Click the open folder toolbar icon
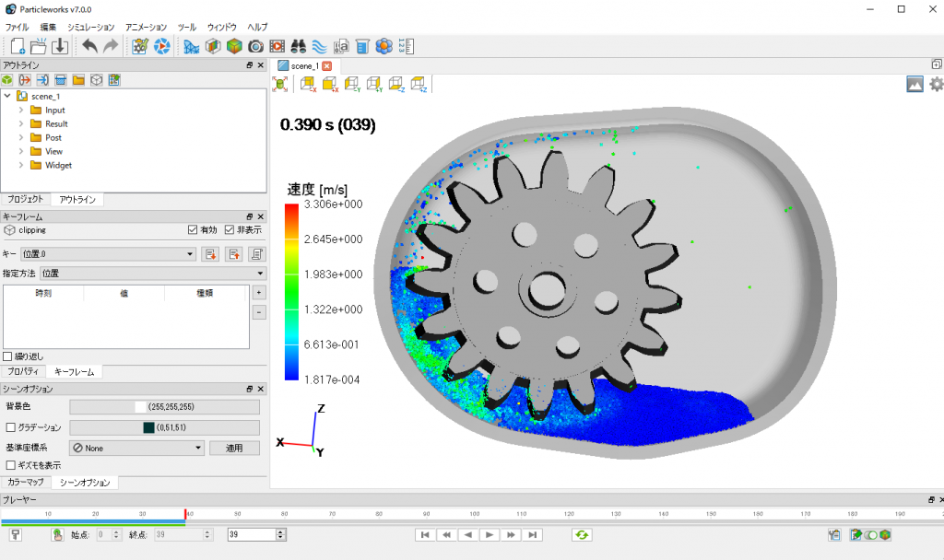 [x=39, y=46]
